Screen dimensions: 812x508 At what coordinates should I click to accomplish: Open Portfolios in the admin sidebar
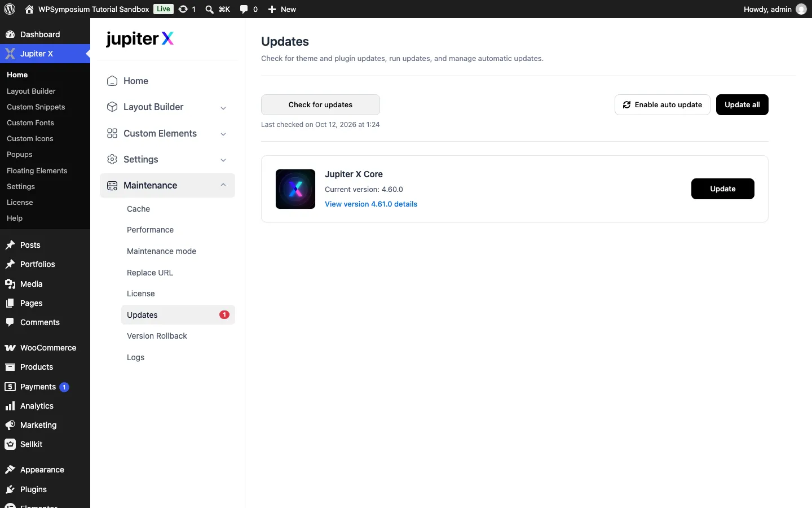click(x=45, y=264)
